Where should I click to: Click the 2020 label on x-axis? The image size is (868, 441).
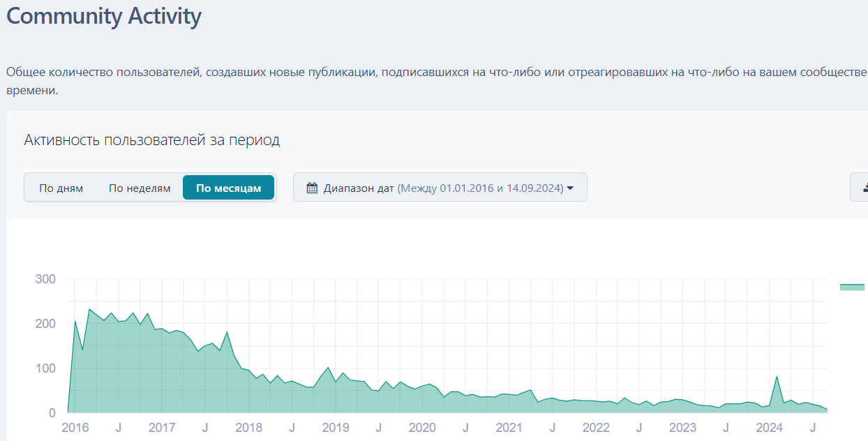[422, 428]
